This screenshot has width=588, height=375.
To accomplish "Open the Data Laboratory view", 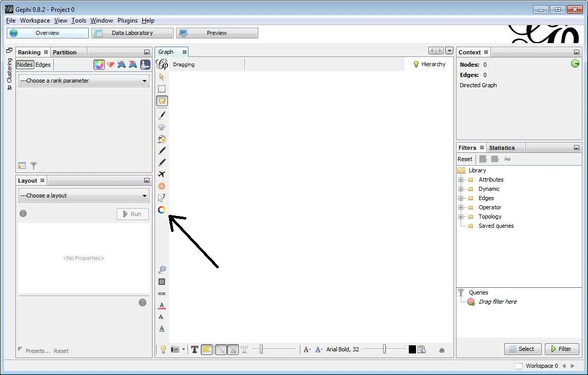I will tap(132, 33).
